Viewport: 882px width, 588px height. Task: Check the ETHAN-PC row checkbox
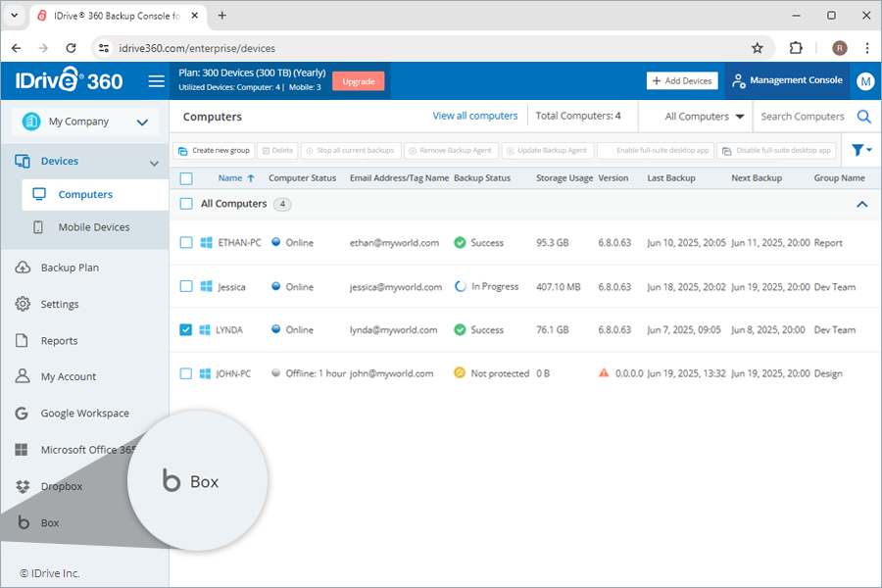point(186,243)
